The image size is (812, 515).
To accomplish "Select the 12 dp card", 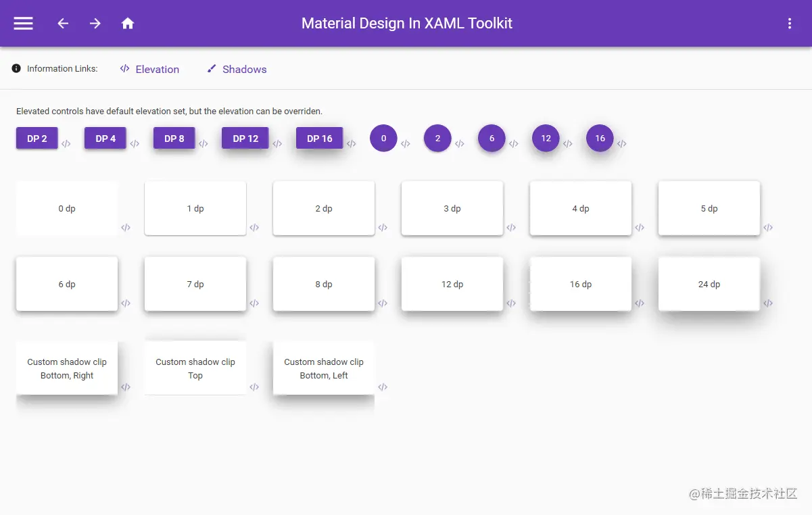I will pyautogui.click(x=452, y=284).
